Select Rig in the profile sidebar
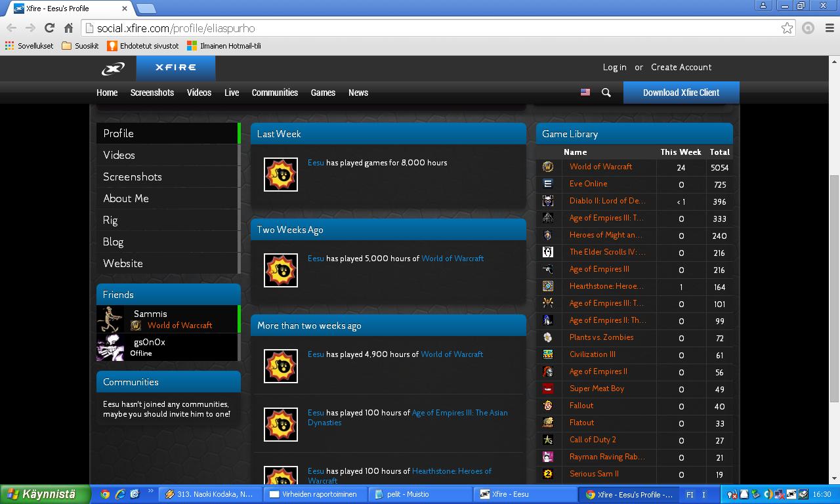This screenshot has width=840, height=504. pos(110,220)
